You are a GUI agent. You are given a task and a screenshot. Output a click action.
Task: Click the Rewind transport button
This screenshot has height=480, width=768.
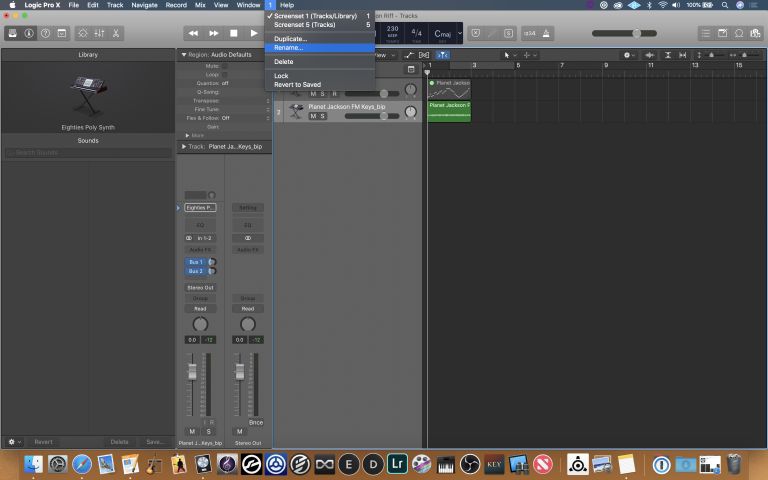click(x=193, y=33)
